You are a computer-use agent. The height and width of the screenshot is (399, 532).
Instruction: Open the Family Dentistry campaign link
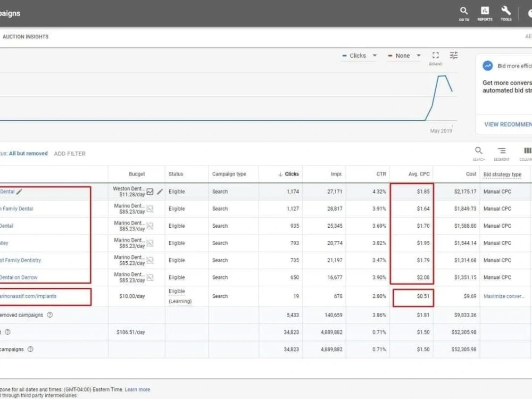click(20, 260)
